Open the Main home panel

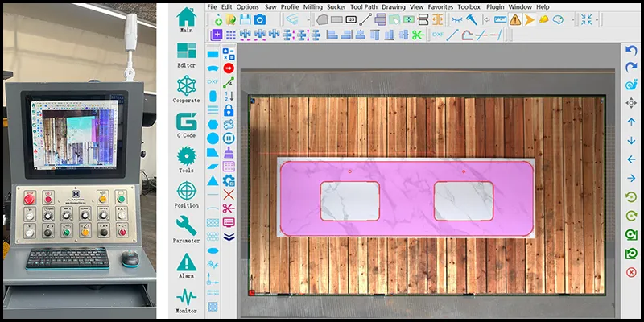coord(186,18)
